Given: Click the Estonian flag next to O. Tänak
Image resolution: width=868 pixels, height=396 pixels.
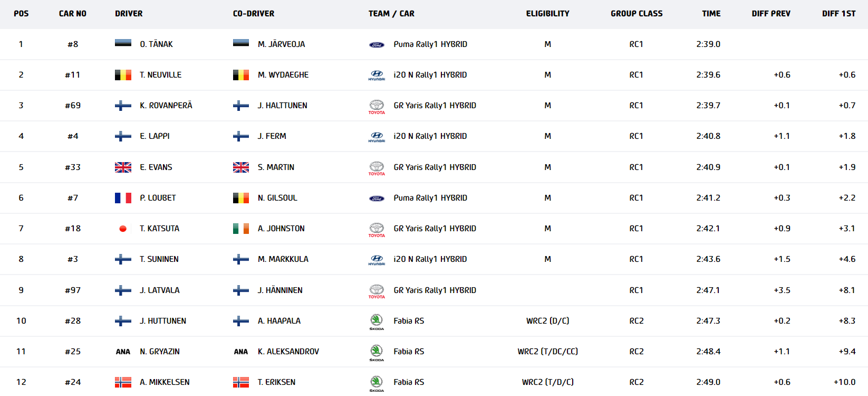Looking at the screenshot, I should [123, 43].
